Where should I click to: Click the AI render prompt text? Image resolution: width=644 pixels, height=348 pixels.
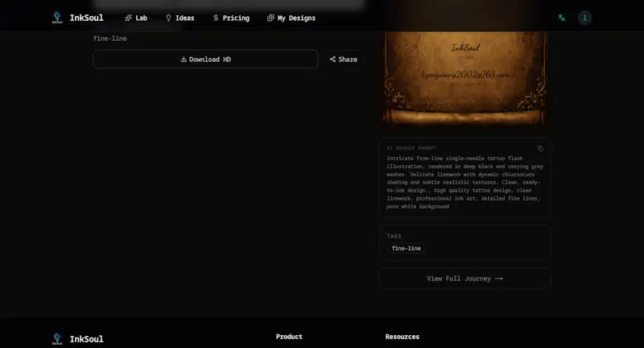[x=465, y=182]
